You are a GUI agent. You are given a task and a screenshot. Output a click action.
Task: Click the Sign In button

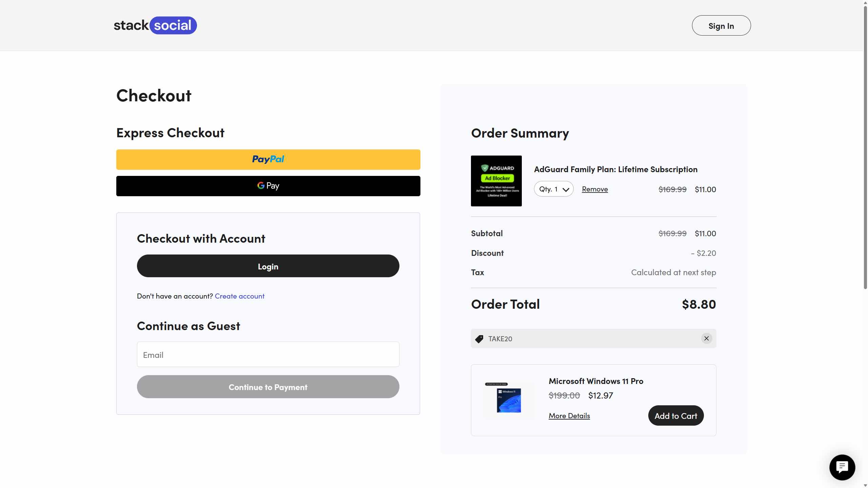[x=721, y=26]
